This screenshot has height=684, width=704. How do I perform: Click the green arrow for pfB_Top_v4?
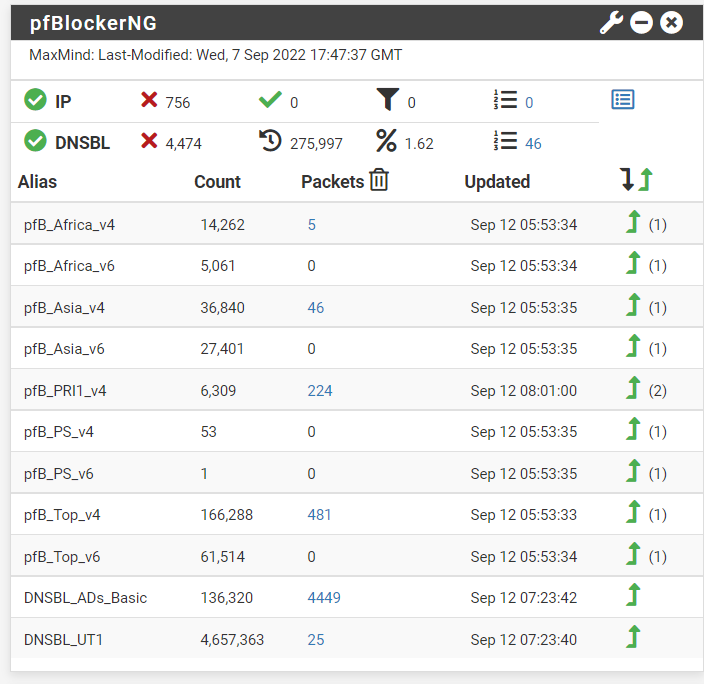(633, 512)
